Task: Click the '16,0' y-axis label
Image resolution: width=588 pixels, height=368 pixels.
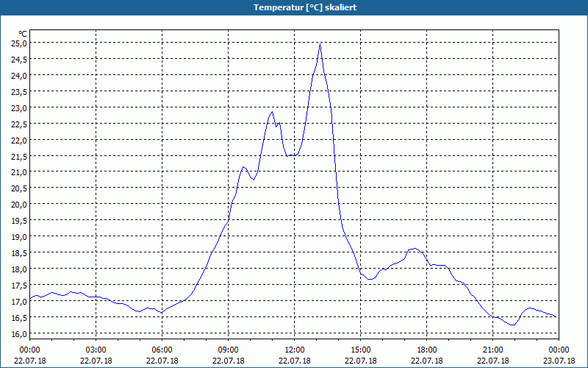Action: [x=19, y=333]
